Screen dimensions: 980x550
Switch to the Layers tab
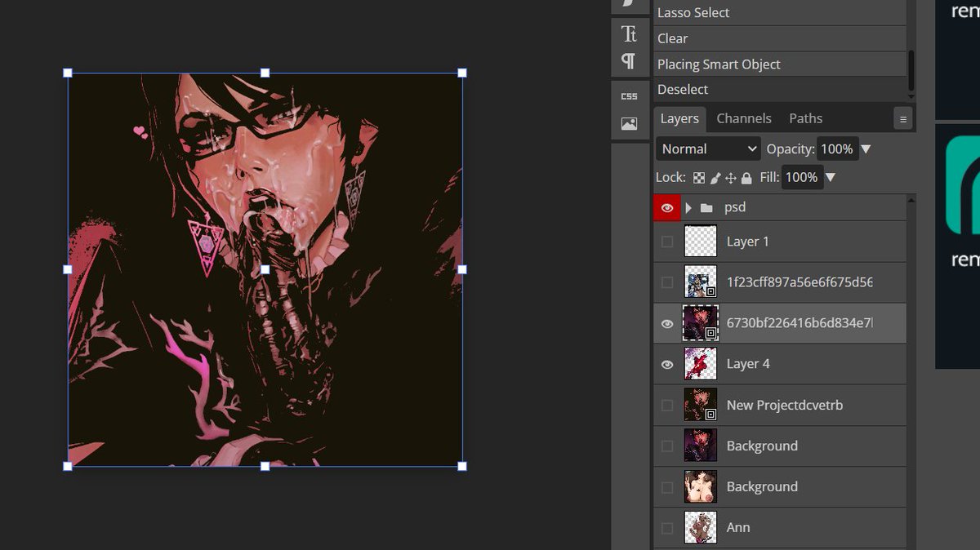679,118
